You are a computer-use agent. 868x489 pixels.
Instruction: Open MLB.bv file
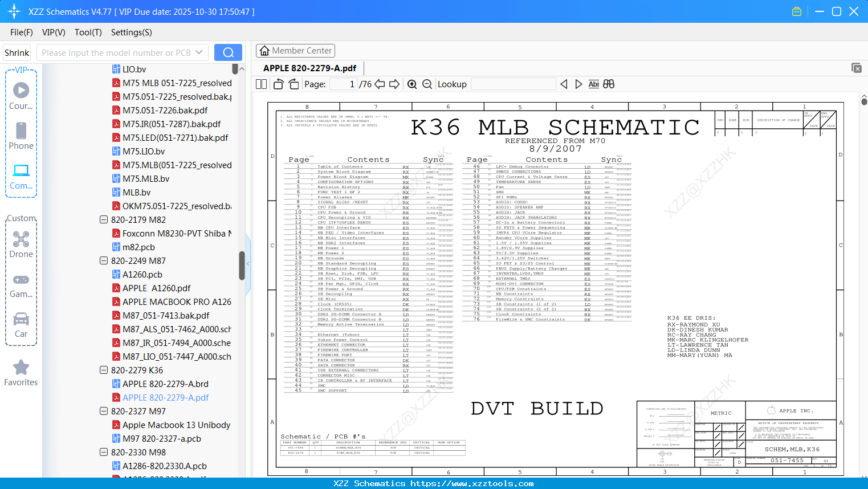pos(136,192)
